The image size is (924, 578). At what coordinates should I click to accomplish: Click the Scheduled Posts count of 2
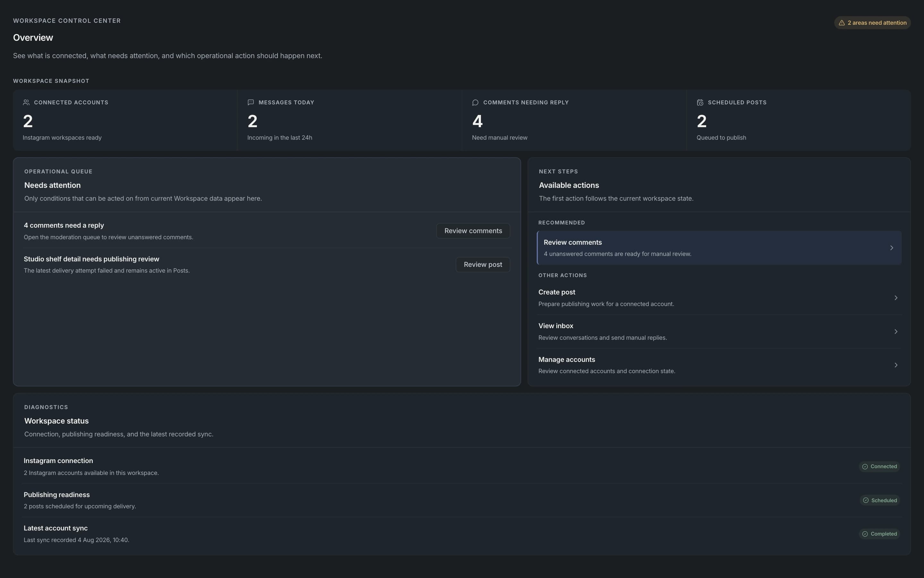click(x=701, y=122)
